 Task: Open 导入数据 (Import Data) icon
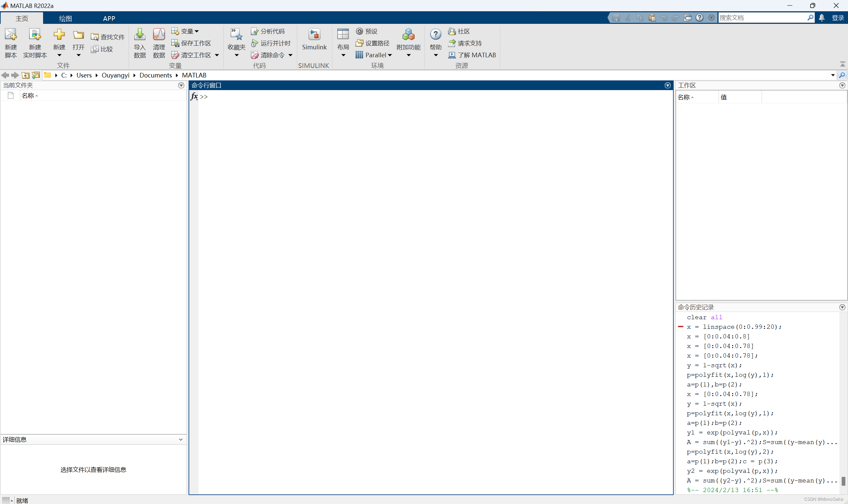pyautogui.click(x=139, y=42)
